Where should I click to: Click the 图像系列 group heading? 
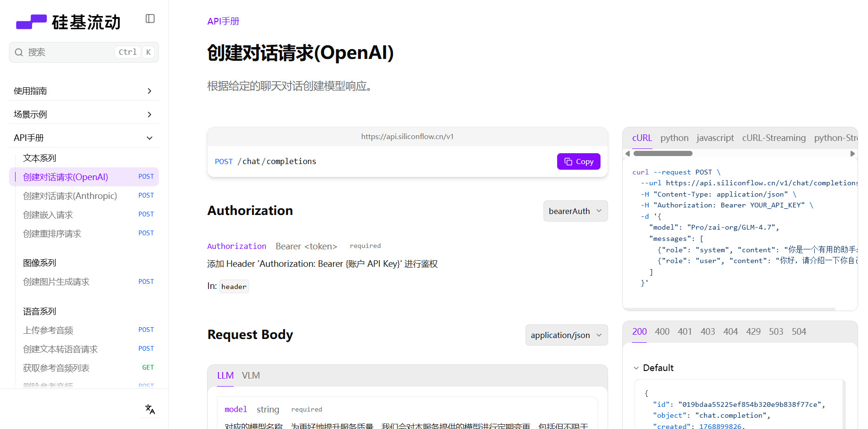click(40, 263)
